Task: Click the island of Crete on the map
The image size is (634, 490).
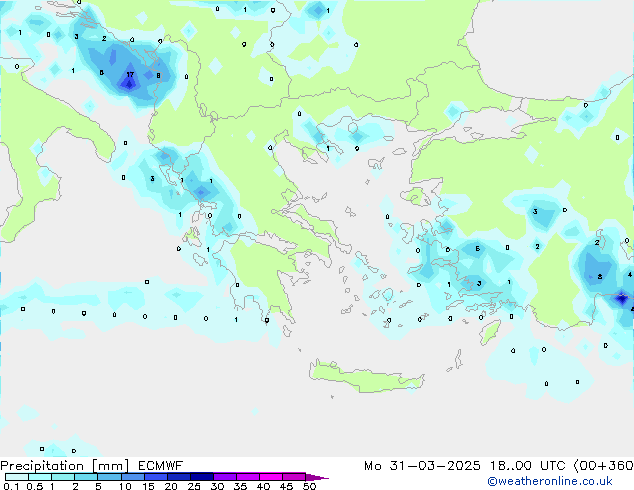Action: [x=366, y=377]
